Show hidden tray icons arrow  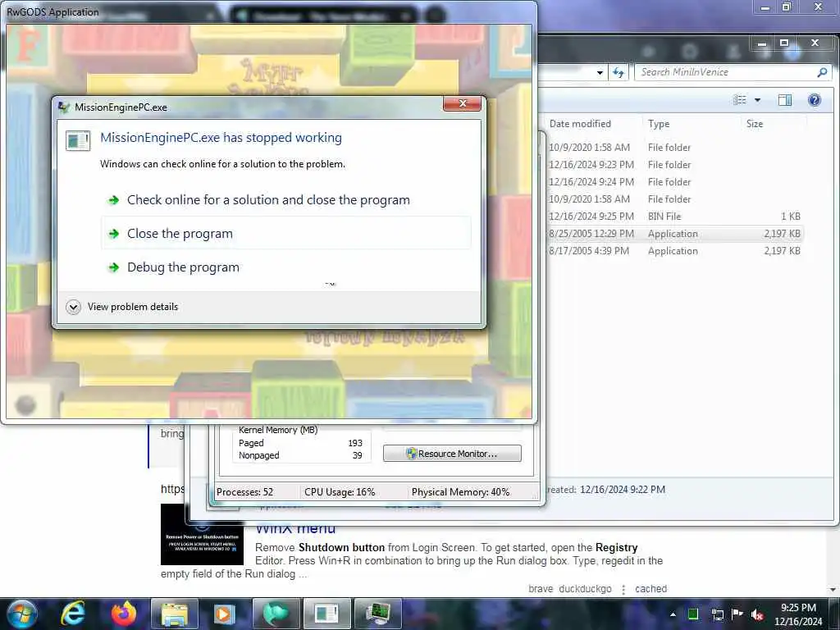click(673, 614)
